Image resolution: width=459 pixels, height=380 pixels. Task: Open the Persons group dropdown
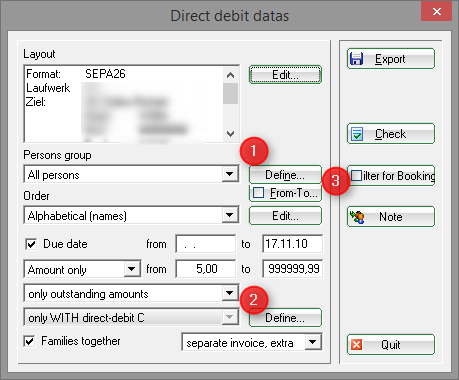(230, 174)
